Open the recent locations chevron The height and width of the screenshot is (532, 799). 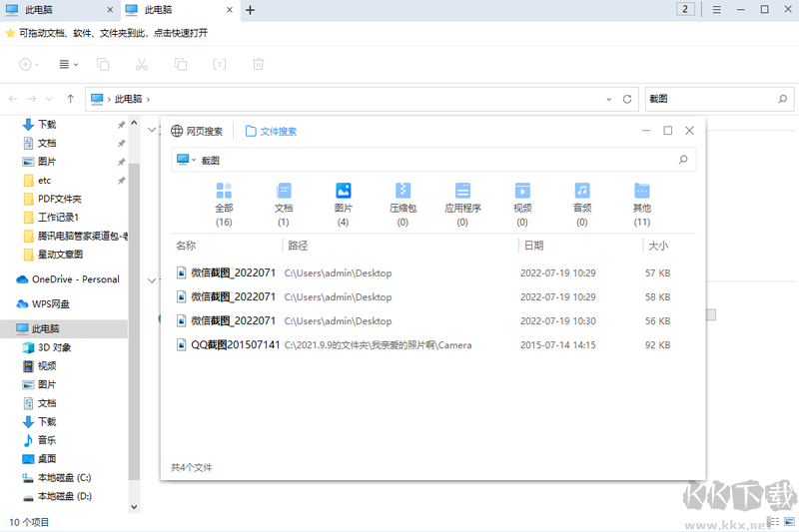click(49, 99)
